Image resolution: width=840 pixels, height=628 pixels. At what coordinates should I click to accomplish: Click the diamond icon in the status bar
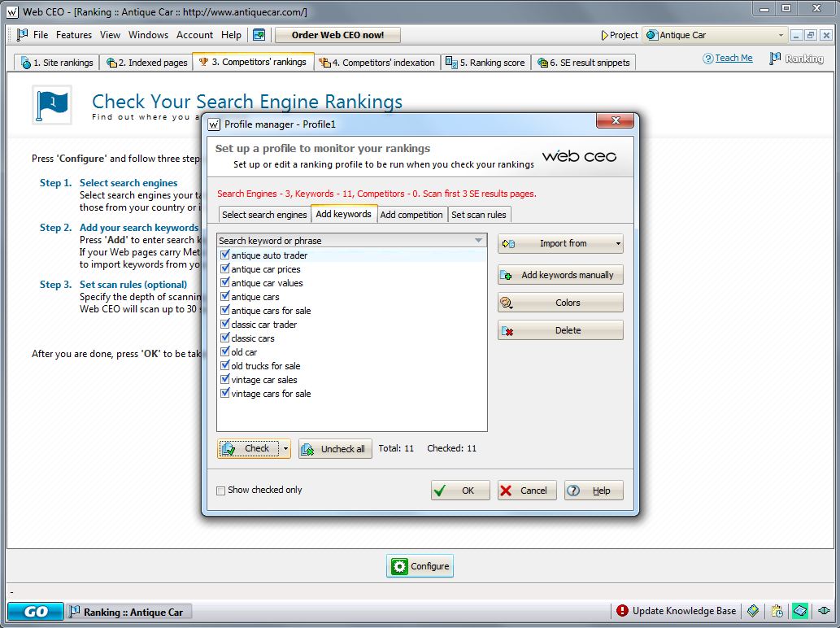click(753, 610)
